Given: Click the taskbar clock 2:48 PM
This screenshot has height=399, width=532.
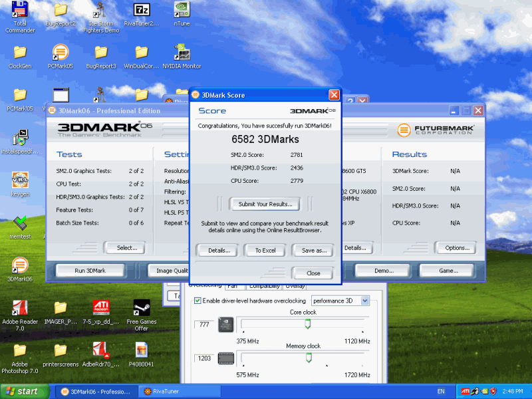Looking at the screenshot, I should (x=513, y=391).
